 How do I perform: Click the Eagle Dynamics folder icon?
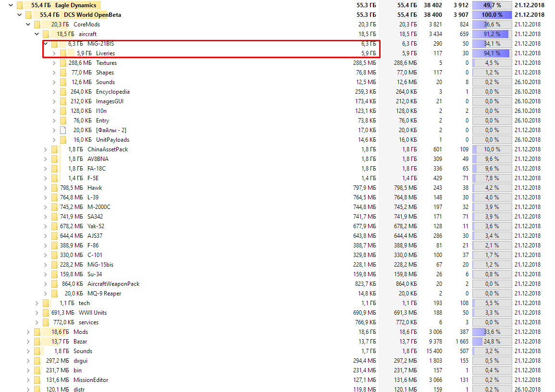[x=20, y=5]
